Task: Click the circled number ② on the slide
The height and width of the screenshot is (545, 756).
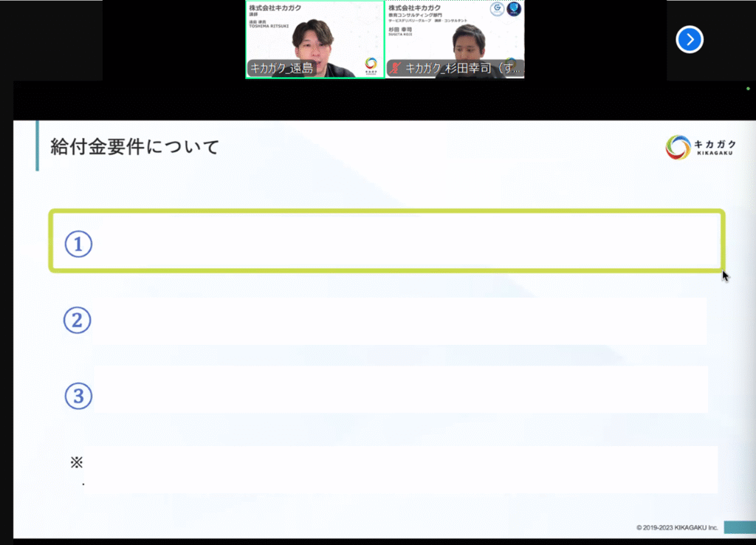Action: [x=77, y=320]
